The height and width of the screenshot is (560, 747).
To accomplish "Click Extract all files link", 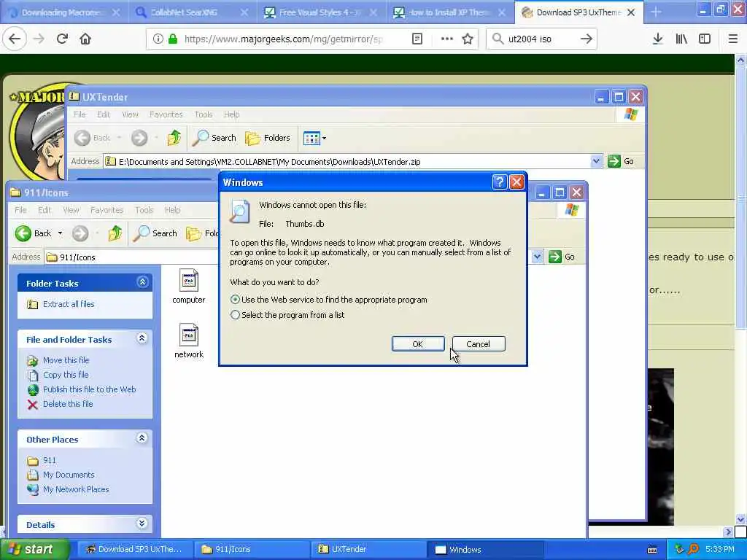I will click(x=69, y=304).
